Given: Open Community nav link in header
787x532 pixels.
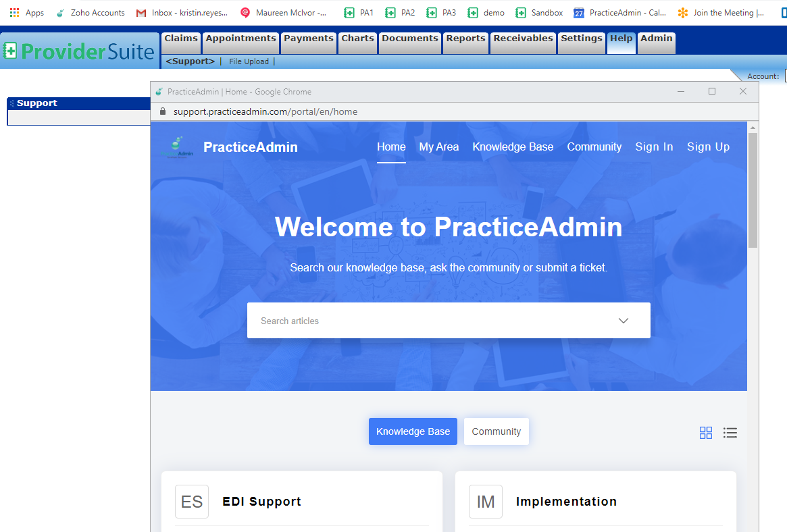Looking at the screenshot, I should point(594,147).
